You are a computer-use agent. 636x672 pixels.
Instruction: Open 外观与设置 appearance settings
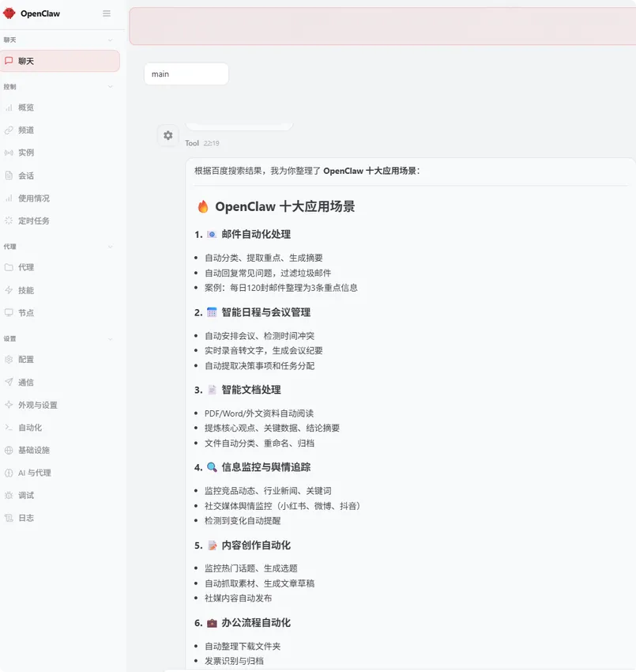(x=60, y=405)
